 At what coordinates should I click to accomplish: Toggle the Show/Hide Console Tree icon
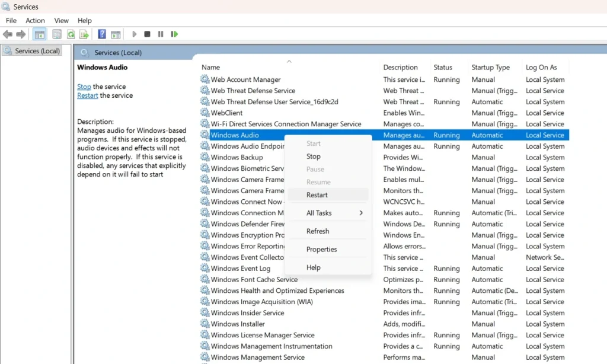click(x=39, y=34)
